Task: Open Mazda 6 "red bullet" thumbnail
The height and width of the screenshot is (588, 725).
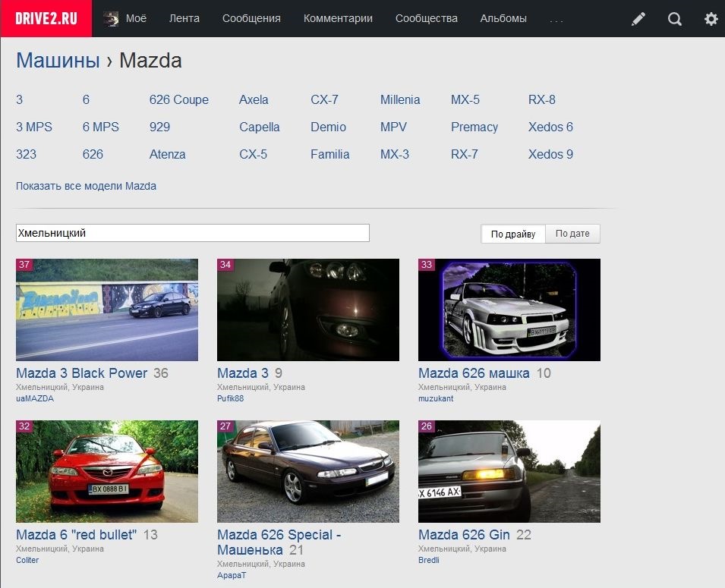Action: [107, 471]
